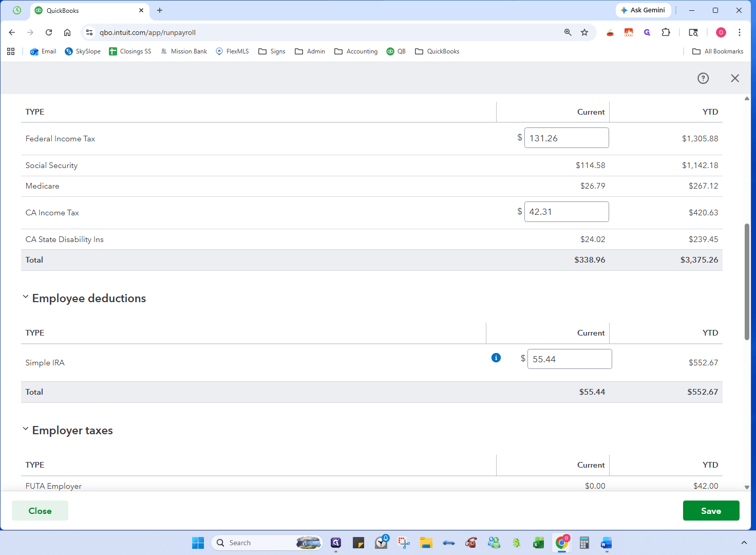This screenshot has width=756, height=555.
Task: Open the help question mark icon
Action: 703,78
